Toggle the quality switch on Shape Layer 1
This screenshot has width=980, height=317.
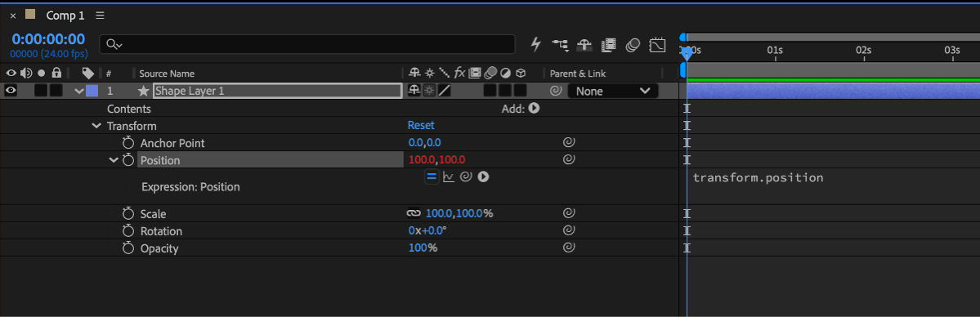(445, 91)
